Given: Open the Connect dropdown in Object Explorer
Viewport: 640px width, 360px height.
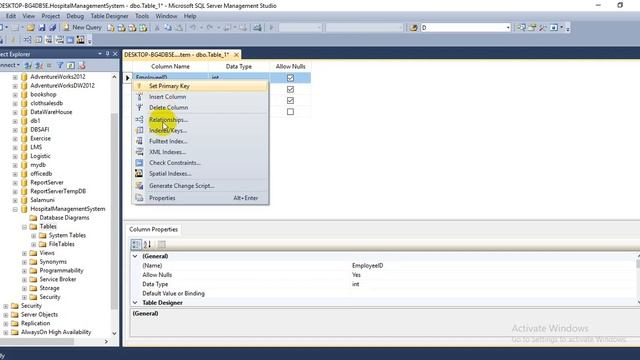Looking at the screenshot, I should [x=9, y=65].
